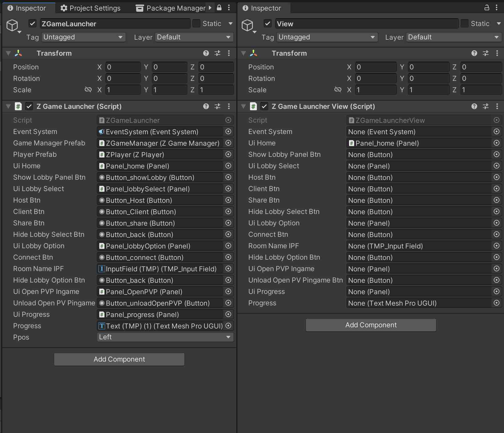Toggle constrained scale proportions in ZGameLauncher Transform
This screenshot has height=433, width=504.
(88, 90)
